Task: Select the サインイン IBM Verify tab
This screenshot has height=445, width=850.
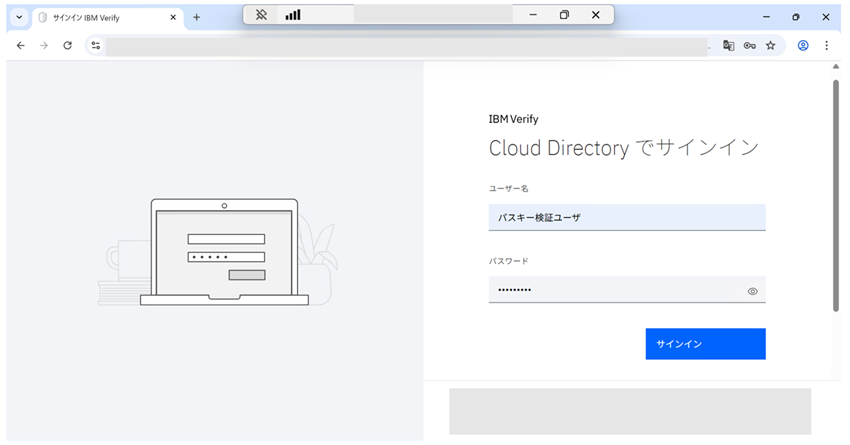Action: [107, 18]
